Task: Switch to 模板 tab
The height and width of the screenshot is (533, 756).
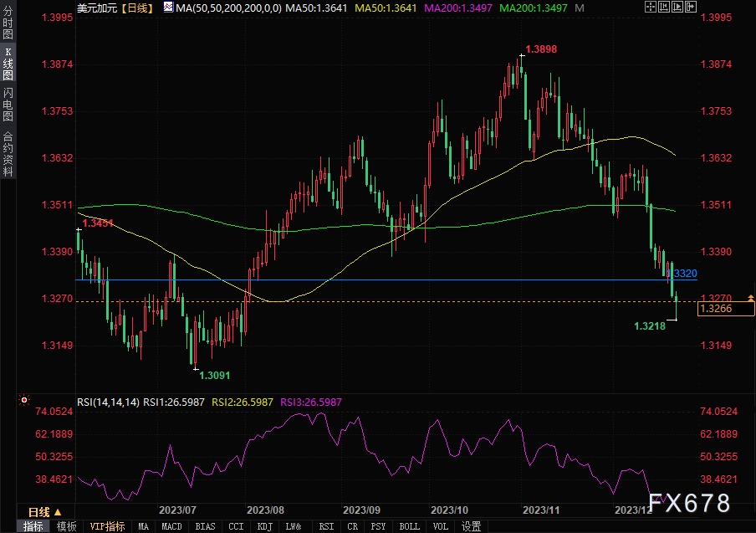Action: coord(66,526)
